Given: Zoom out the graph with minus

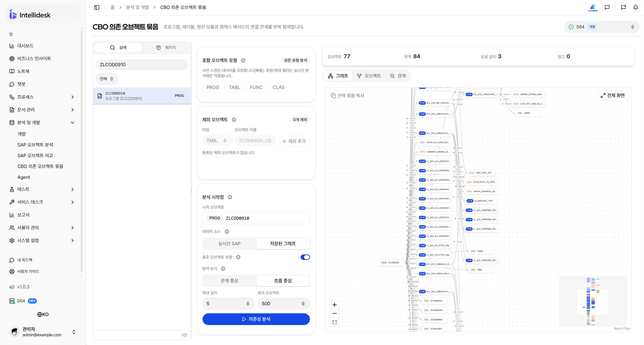Looking at the screenshot, I should point(335,313).
